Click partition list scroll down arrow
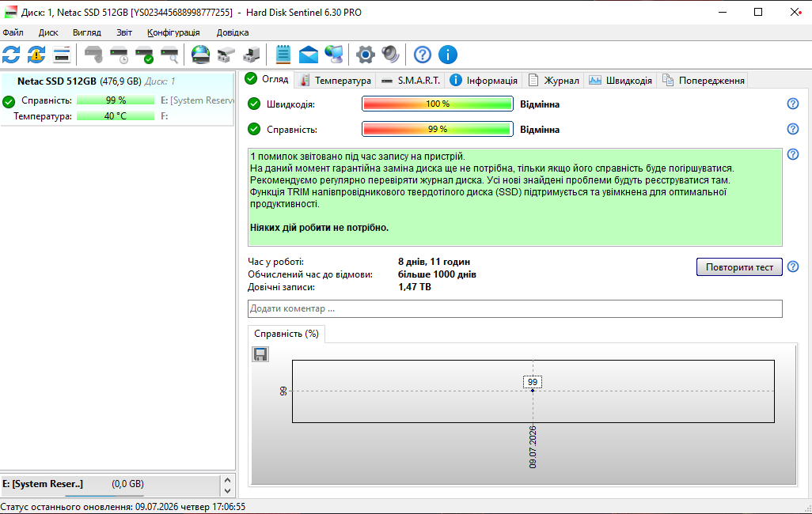 pos(227,491)
